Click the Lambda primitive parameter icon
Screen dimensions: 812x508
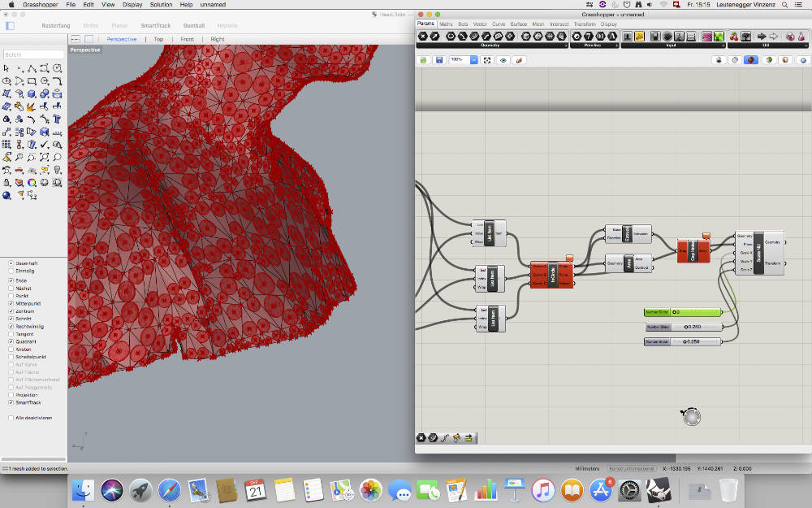(612, 37)
